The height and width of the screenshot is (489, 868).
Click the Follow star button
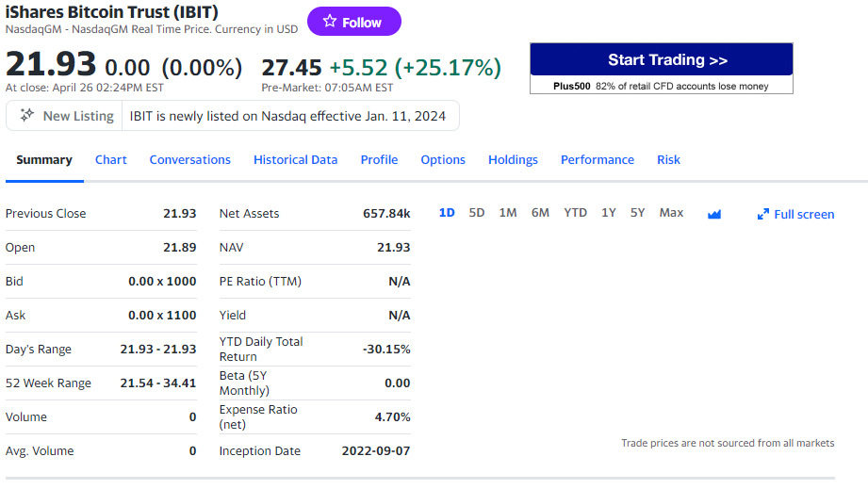[x=353, y=22]
